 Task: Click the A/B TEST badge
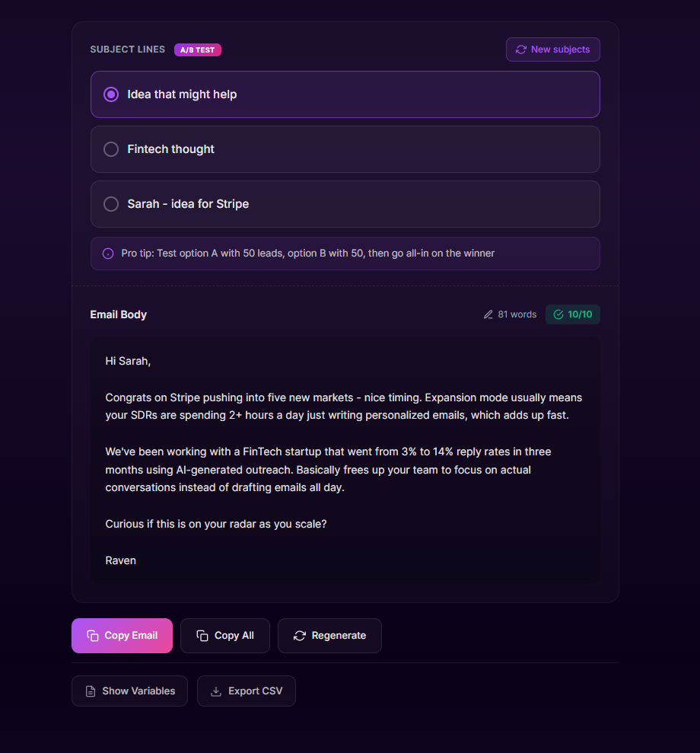197,49
